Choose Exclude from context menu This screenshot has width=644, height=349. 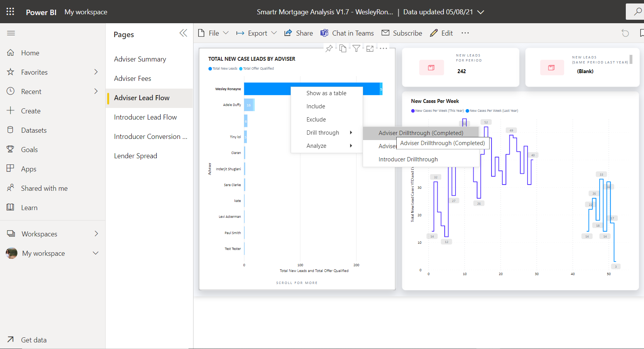(x=327, y=120)
